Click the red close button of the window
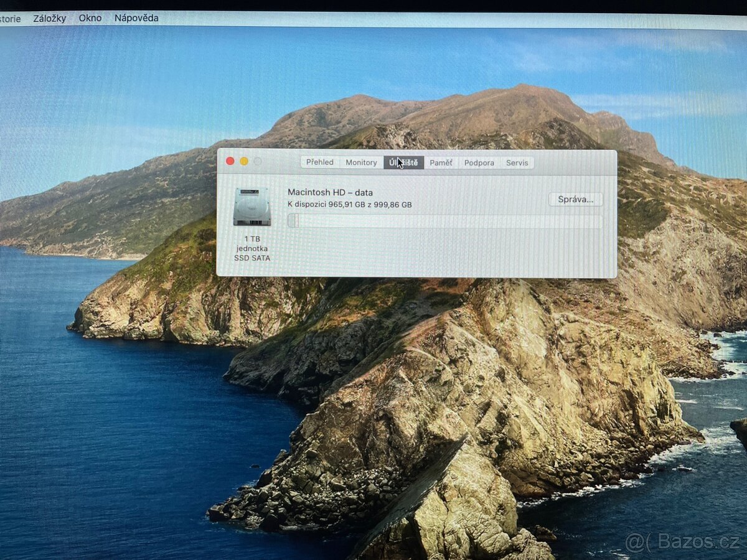 tap(230, 160)
